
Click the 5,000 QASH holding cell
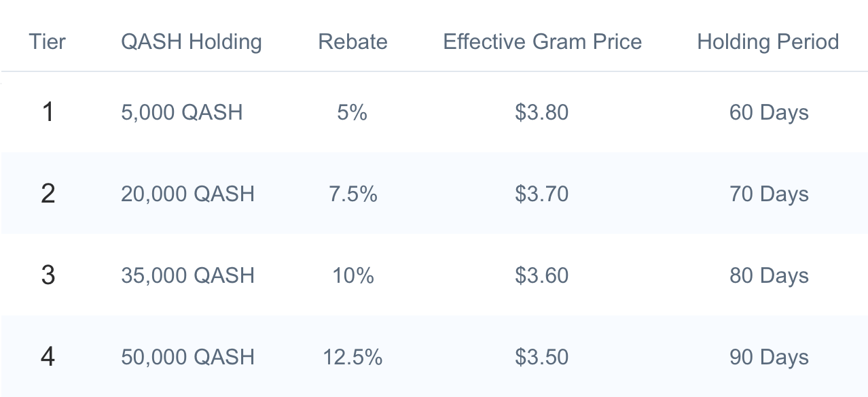click(182, 112)
